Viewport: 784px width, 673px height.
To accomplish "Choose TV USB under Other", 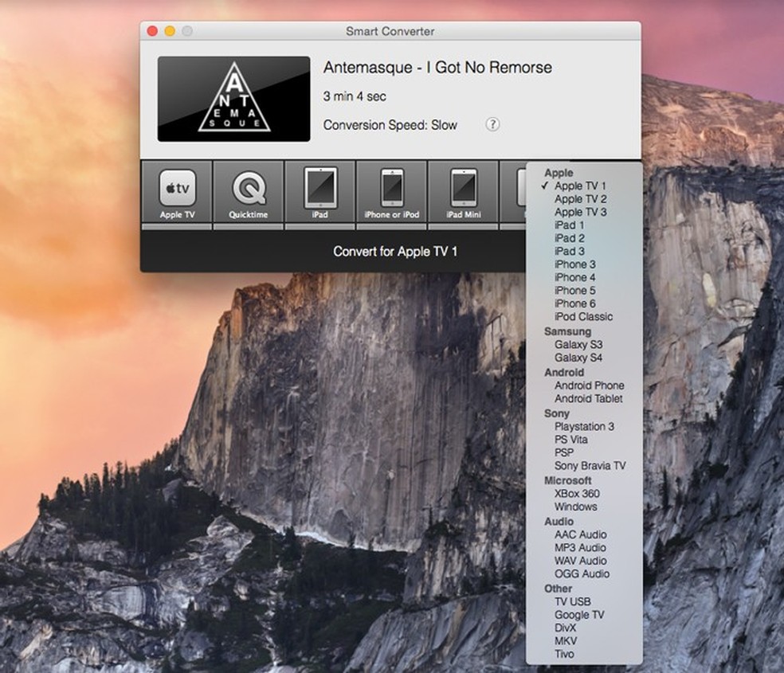I will click(584, 601).
